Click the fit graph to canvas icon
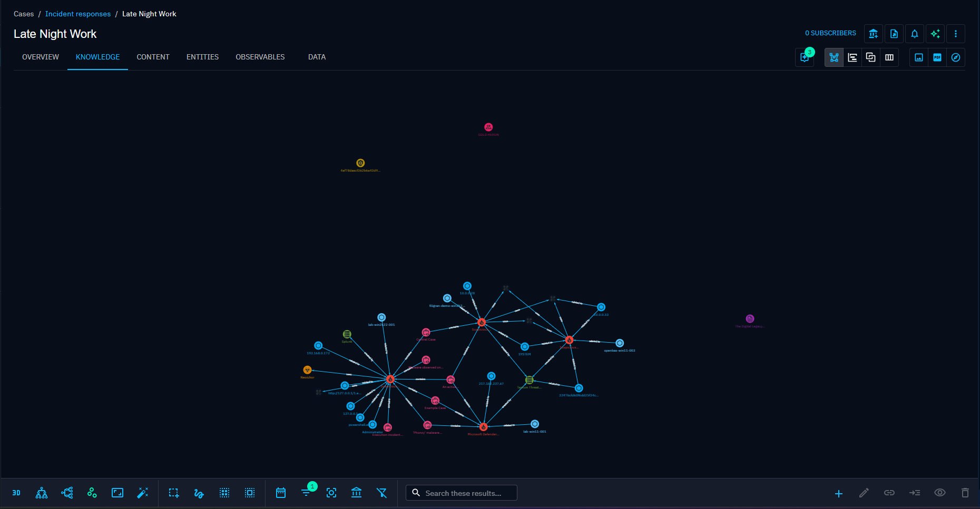The width and height of the screenshot is (980, 509). click(117, 493)
